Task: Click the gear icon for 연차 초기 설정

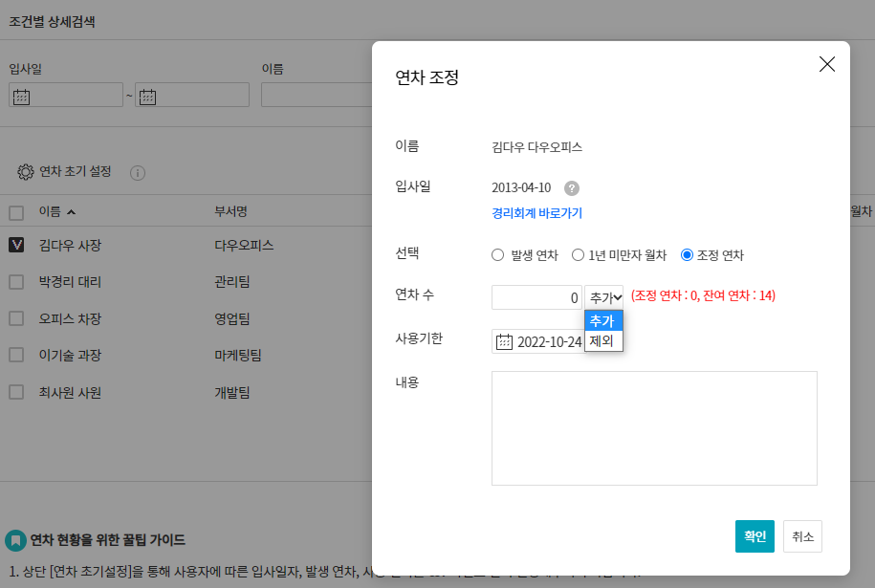Action: [25, 172]
